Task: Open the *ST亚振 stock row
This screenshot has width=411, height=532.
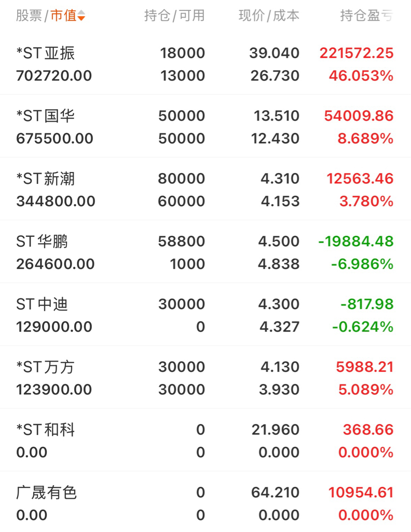Action: coord(205,64)
